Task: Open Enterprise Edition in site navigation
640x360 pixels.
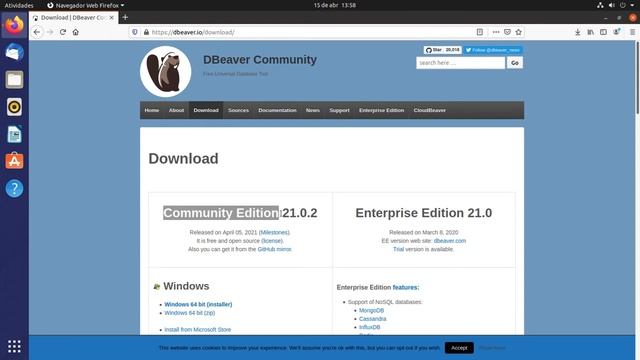Action: 382,110
